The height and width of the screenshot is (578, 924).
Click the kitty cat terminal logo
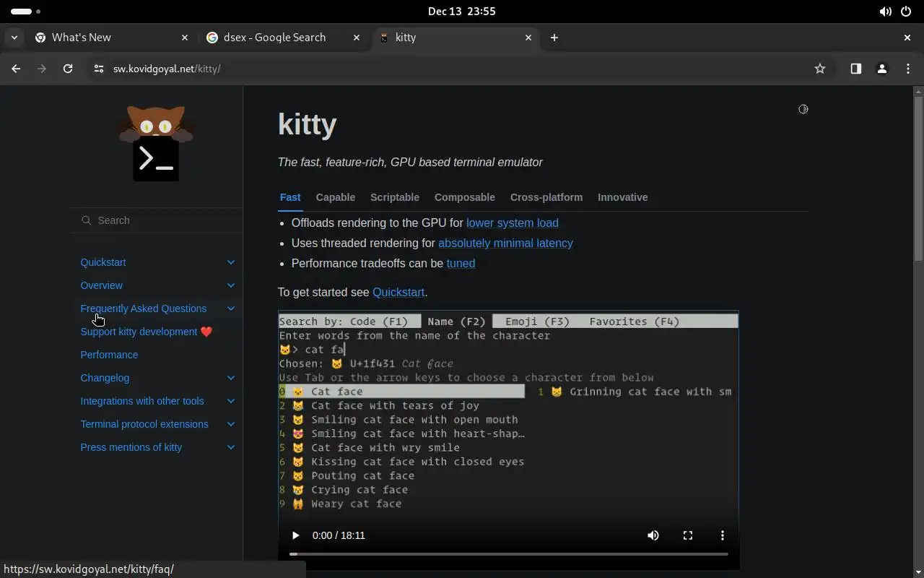click(x=156, y=143)
